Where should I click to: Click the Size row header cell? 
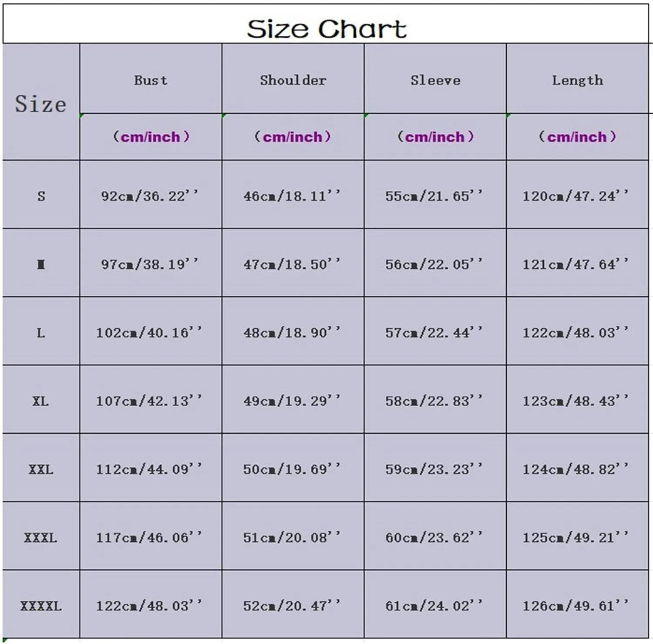click(41, 104)
